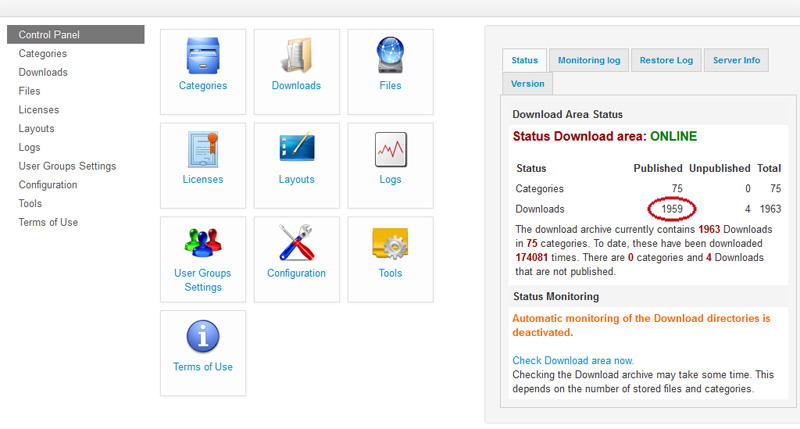Screen dimensions: 800x429
Task: Select Control Panel in the sidebar
Action: point(76,35)
